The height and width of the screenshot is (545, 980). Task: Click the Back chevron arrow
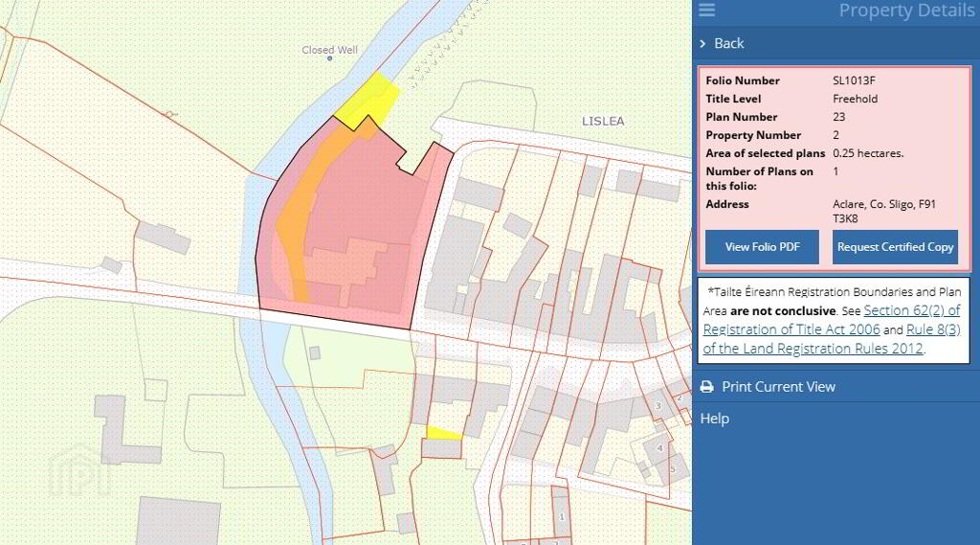tap(702, 44)
